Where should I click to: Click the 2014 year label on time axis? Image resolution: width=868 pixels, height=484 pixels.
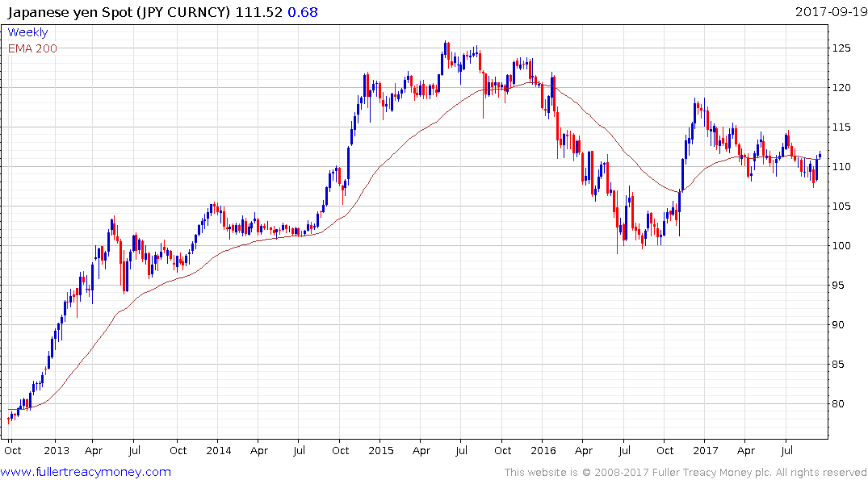[x=219, y=451]
